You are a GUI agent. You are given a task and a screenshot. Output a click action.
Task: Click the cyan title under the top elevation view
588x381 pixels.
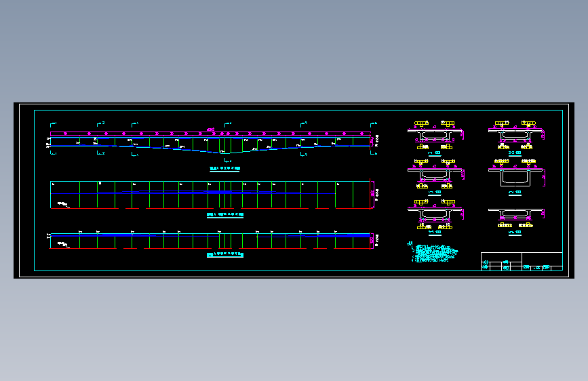click(x=224, y=169)
